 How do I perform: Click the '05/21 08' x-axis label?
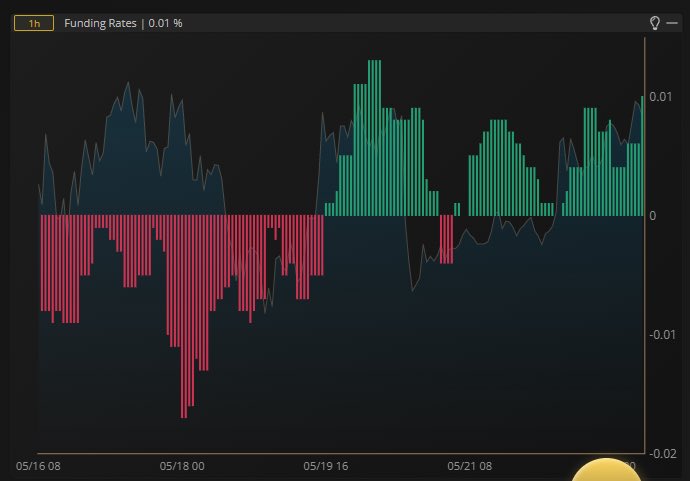470,466
